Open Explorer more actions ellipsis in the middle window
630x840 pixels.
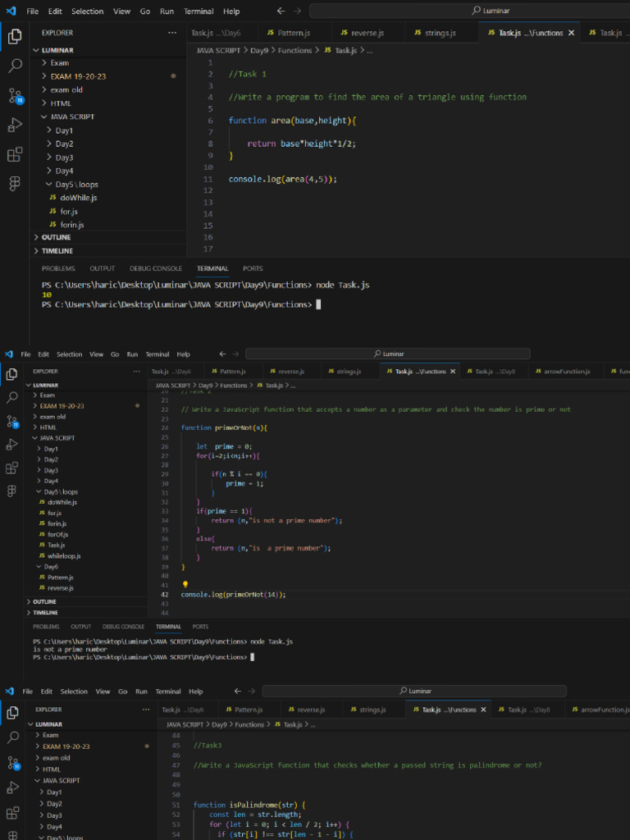pos(136,371)
